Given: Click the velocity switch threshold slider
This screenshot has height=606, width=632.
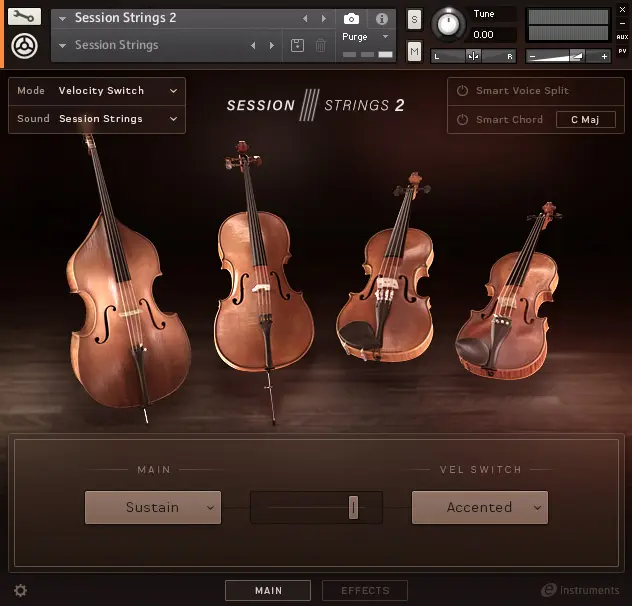Looking at the screenshot, I should point(353,508).
